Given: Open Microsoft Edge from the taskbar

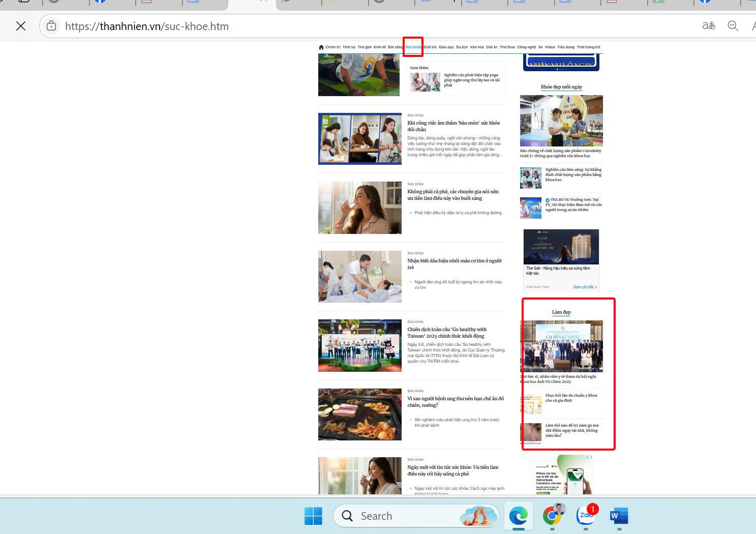Looking at the screenshot, I should (x=519, y=516).
